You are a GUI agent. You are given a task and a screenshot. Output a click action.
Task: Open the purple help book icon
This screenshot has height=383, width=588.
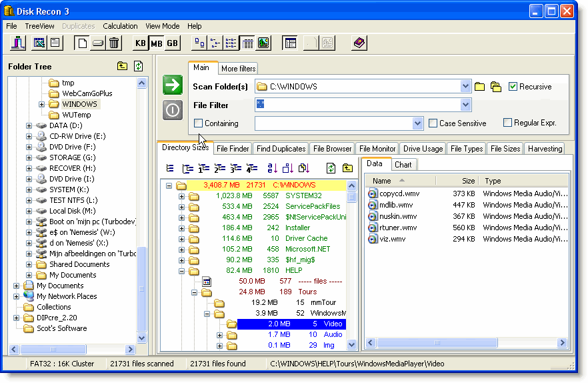359,43
